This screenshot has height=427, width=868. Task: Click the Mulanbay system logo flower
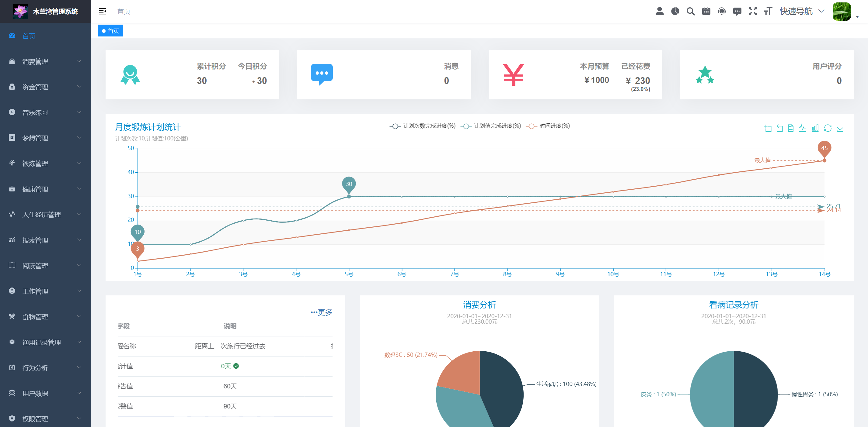point(20,12)
